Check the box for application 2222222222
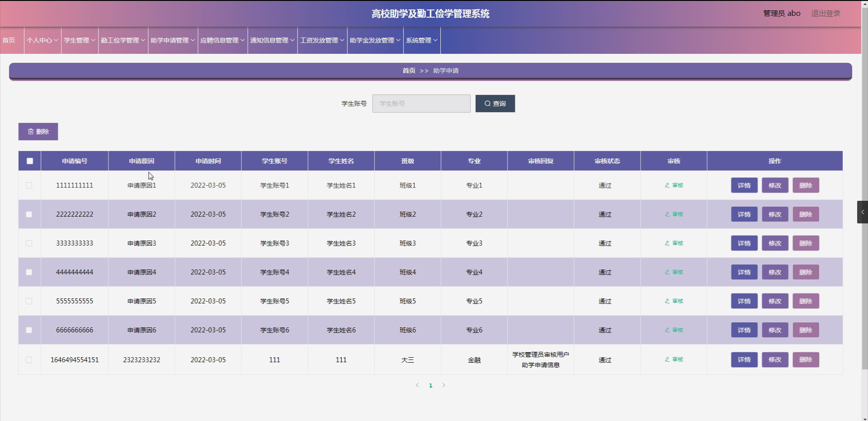 point(29,214)
